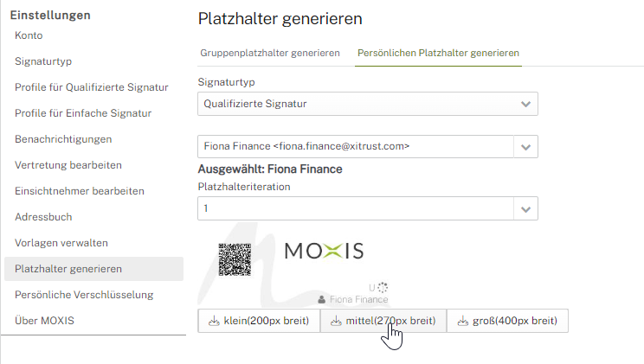Expand the Platzhalteriteration dropdown
The height and width of the screenshot is (364, 644).
point(525,208)
